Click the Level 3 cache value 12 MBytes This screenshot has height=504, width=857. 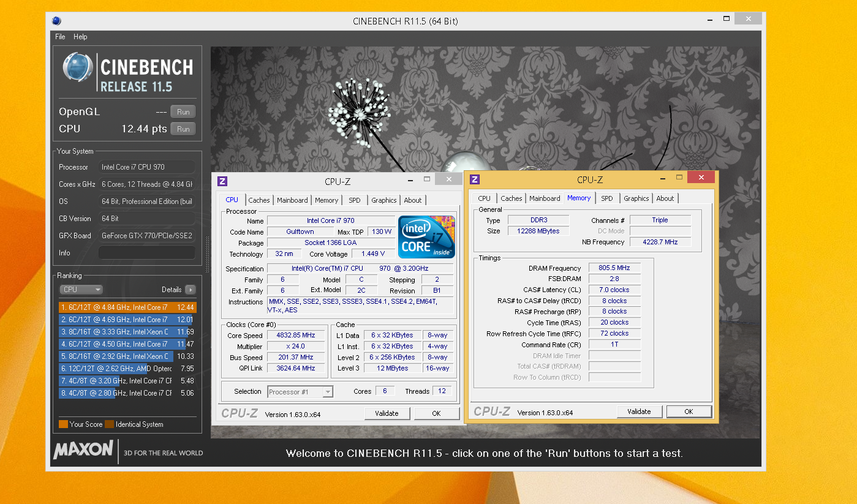(x=393, y=369)
